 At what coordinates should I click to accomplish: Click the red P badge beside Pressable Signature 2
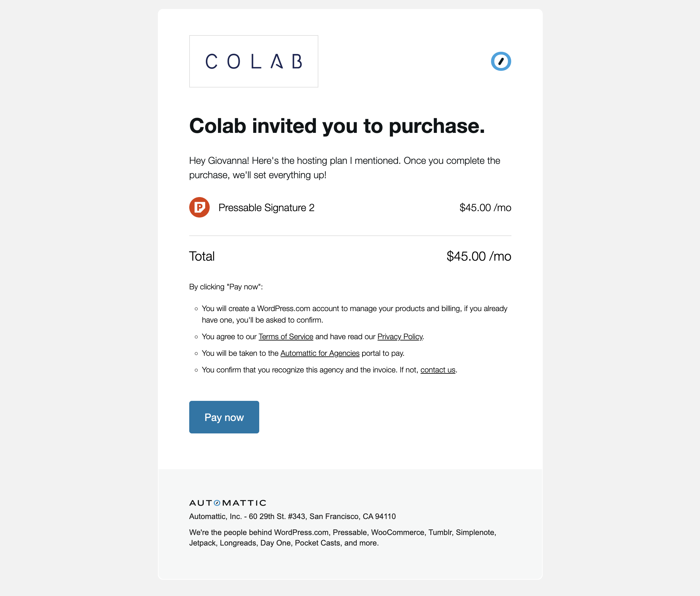click(199, 207)
